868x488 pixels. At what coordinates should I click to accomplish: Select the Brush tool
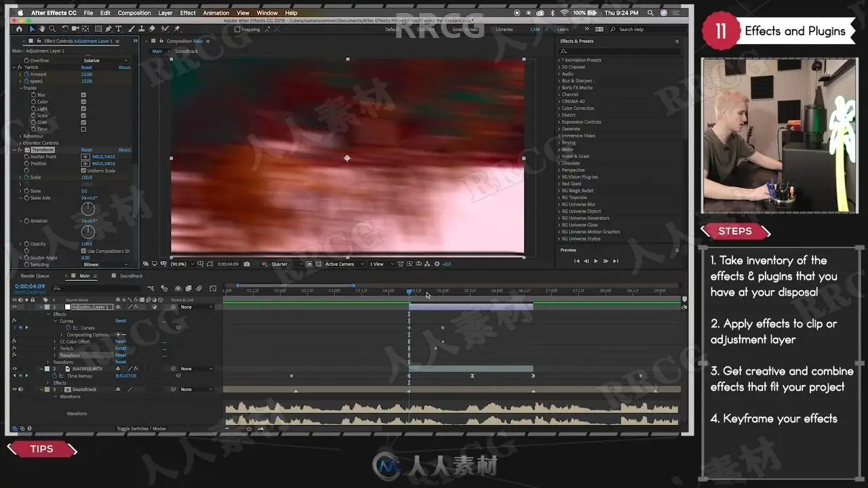coord(130,29)
